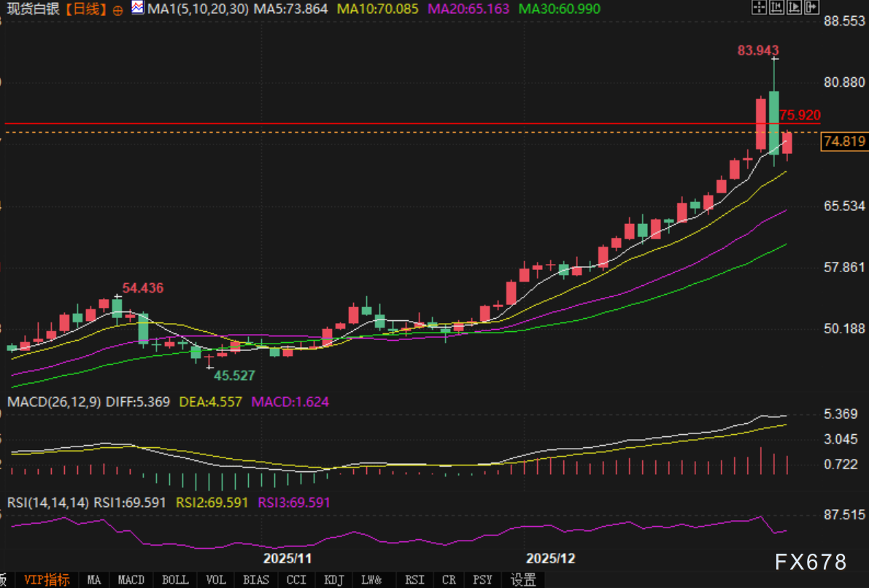Select the MACD indicator tab
The width and height of the screenshot is (869, 588).
point(131,580)
